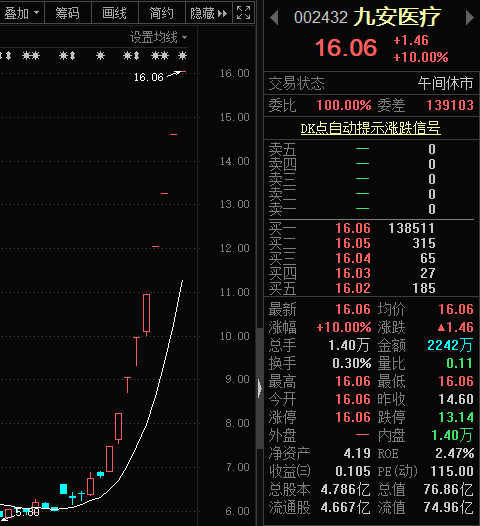The image size is (480, 526).
Task: Select the 画线 draw line tool
Action: [114, 13]
